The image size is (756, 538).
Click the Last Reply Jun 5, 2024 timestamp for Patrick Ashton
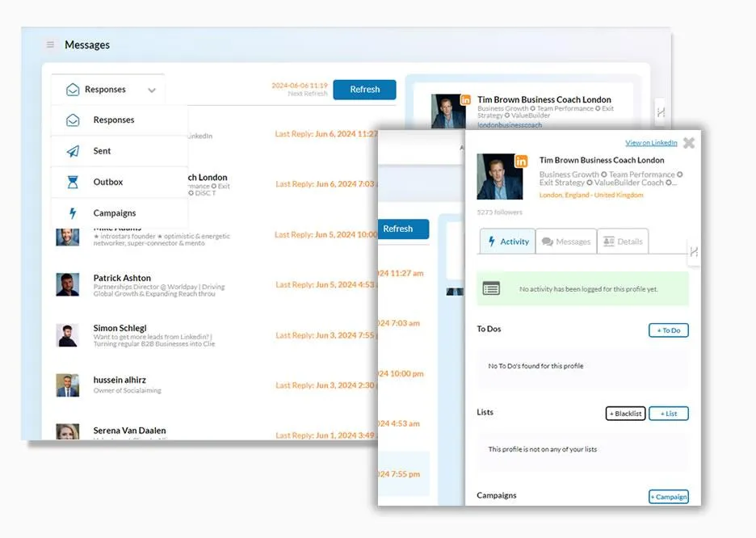[326, 285]
